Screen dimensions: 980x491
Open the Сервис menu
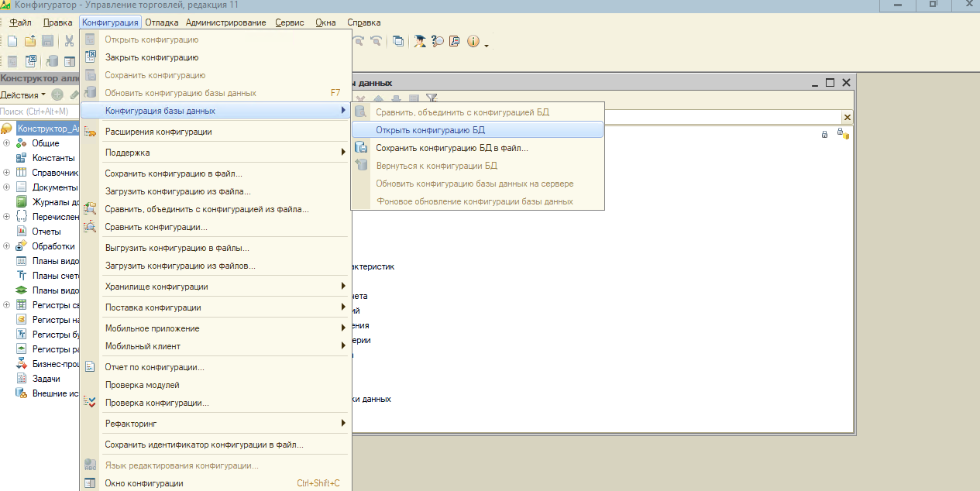coord(290,22)
